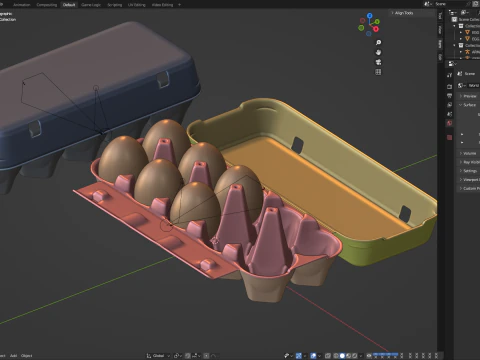Click the red X axis on navigation gizmo

click(x=376, y=29)
